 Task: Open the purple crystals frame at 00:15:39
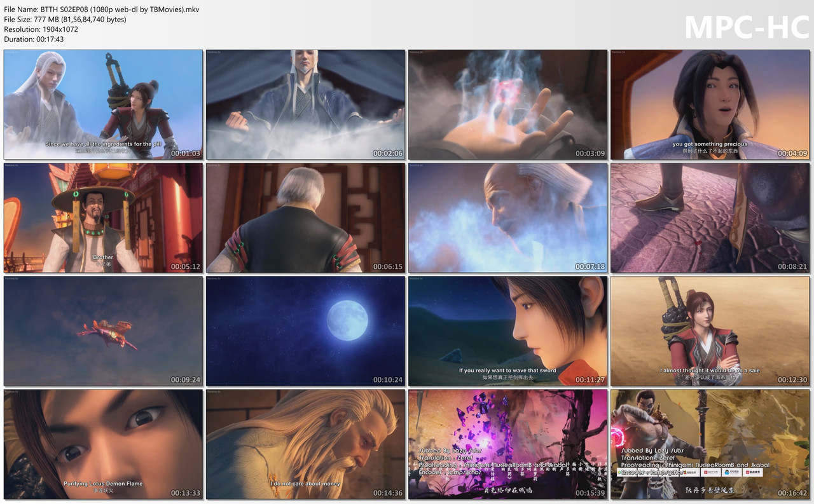pos(507,444)
